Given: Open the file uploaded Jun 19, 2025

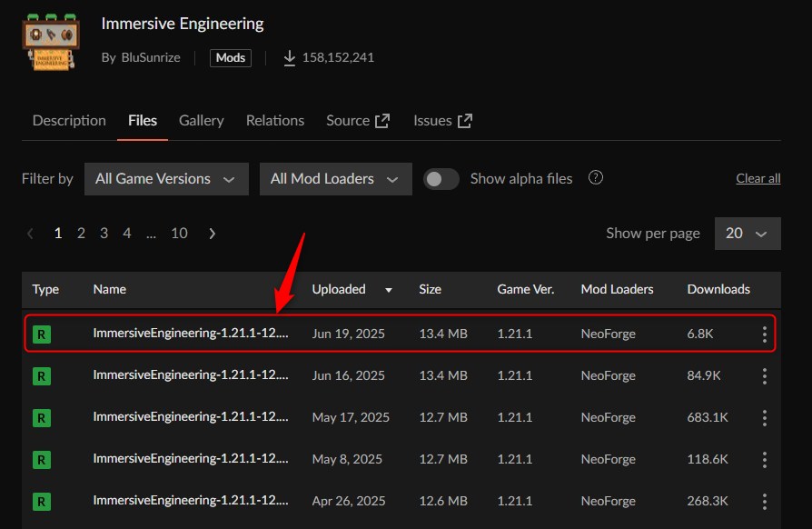Looking at the screenshot, I should [191, 334].
